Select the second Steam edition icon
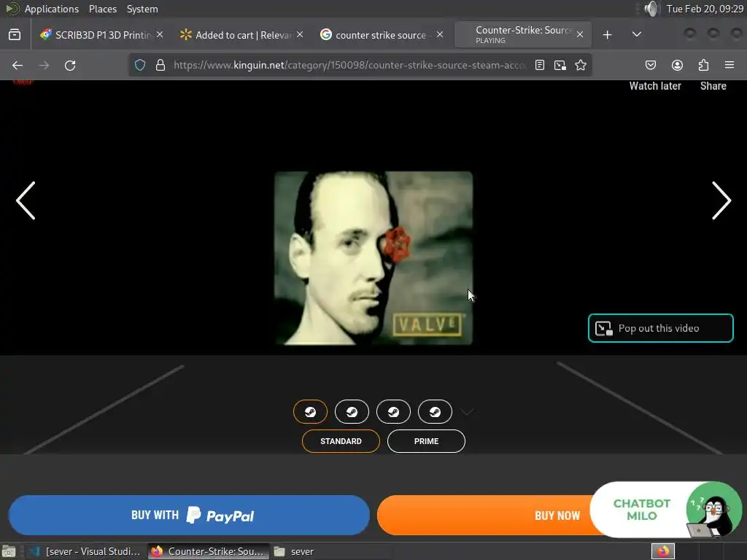 (x=352, y=412)
